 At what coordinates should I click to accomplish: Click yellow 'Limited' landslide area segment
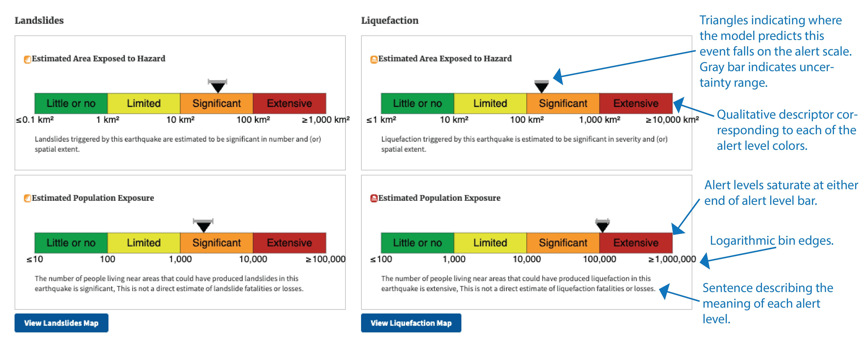pos(144,103)
